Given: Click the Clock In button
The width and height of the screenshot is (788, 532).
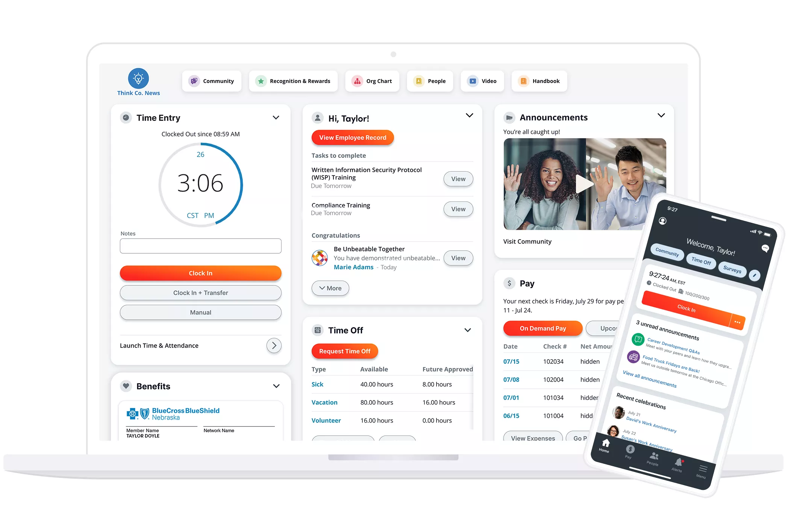Looking at the screenshot, I should [x=200, y=272].
